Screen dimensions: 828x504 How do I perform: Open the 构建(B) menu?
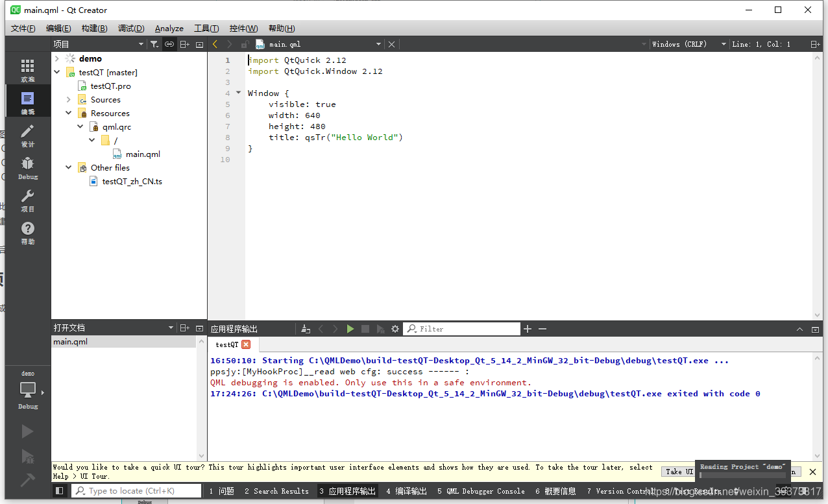tap(95, 29)
